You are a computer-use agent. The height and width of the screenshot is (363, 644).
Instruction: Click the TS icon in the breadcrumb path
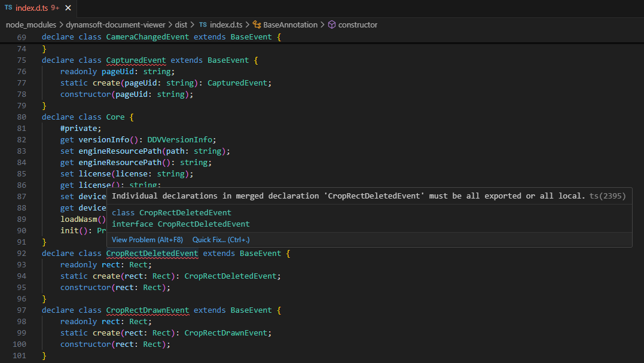click(x=203, y=25)
